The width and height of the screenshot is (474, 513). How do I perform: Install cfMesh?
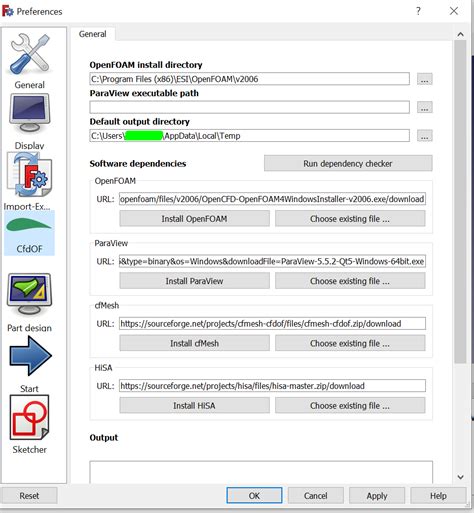(194, 343)
